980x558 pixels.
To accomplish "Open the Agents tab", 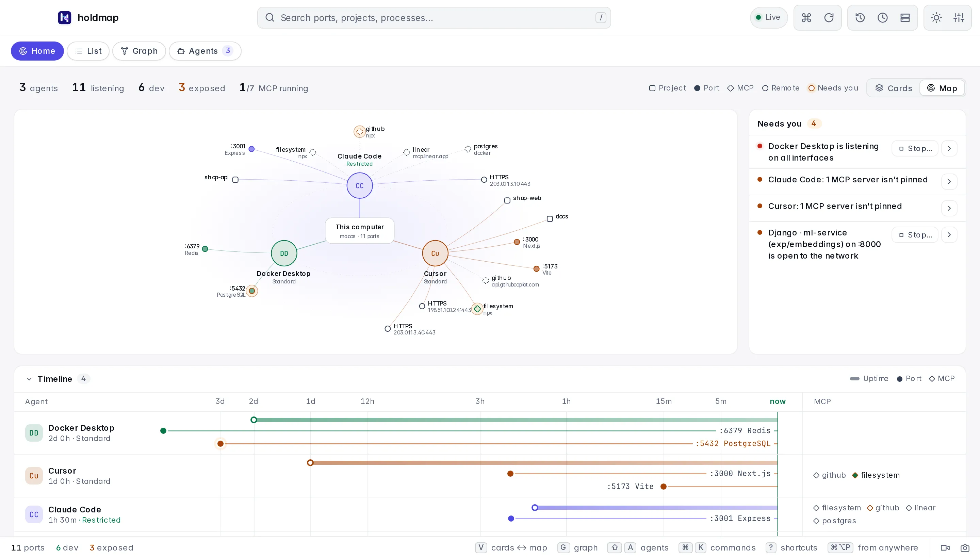I will [205, 51].
